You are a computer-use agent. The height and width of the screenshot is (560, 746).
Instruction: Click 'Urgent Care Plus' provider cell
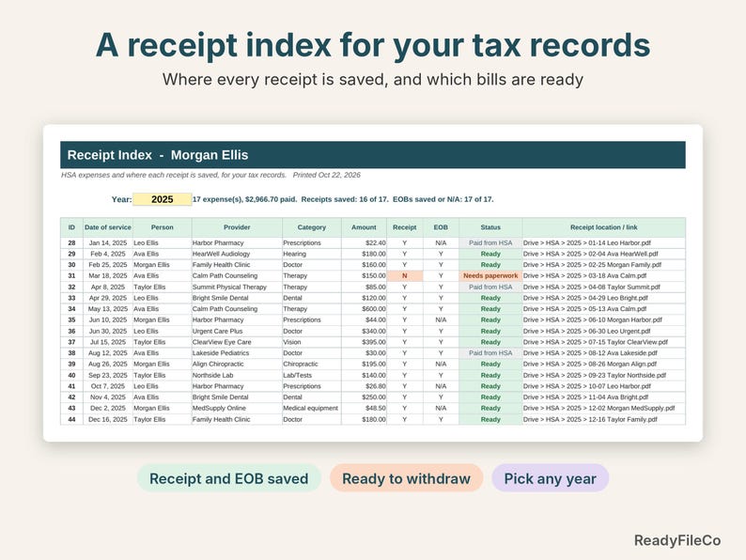click(x=237, y=332)
